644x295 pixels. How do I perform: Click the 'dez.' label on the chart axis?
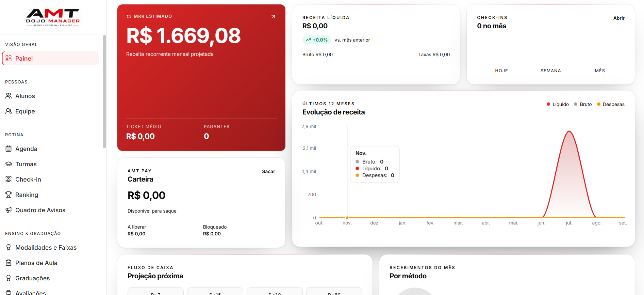pos(375,223)
